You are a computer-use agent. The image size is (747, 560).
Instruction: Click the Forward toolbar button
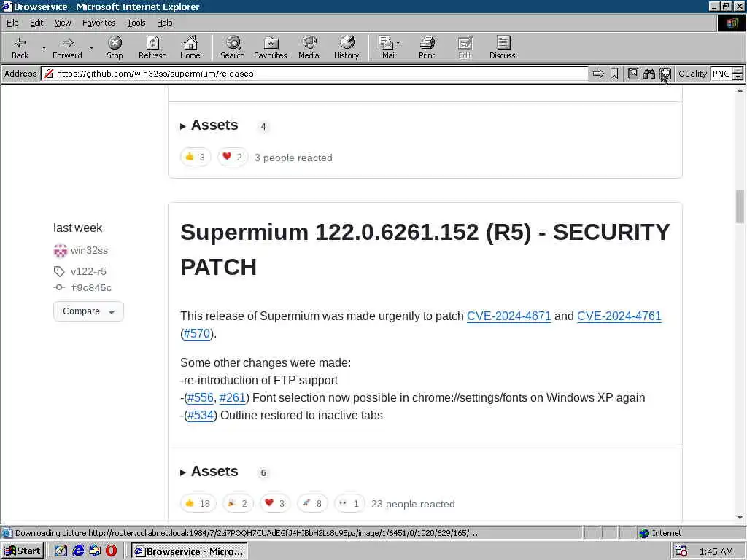point(67,47)
